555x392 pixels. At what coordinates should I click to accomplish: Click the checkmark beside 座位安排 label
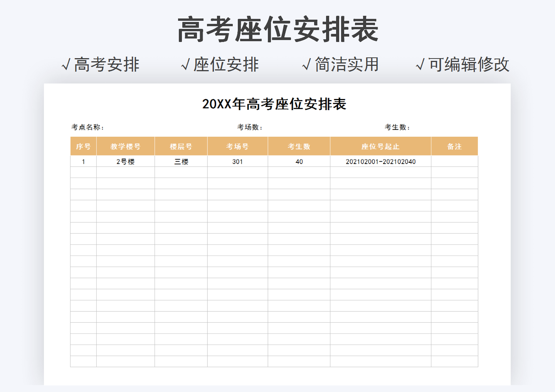(x=186, y=65)
